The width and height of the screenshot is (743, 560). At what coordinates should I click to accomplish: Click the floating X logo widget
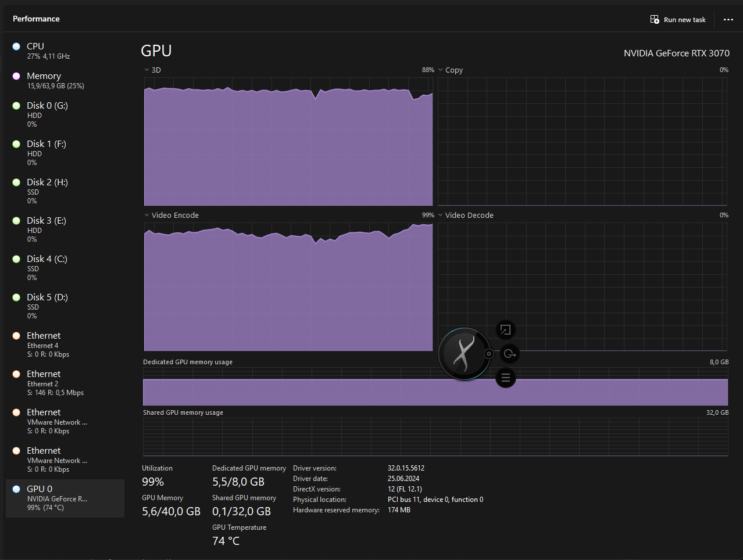pyautogui.click(x=464, y=354)
